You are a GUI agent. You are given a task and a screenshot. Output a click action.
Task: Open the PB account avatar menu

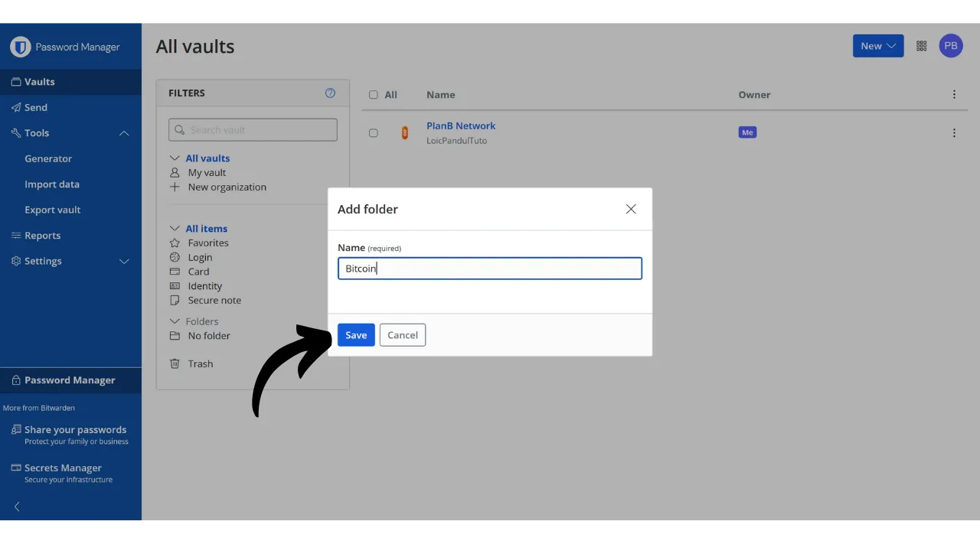pos(951,46)
